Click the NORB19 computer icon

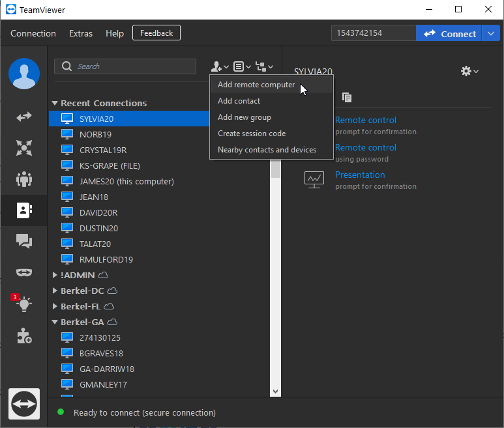(67, 134)
